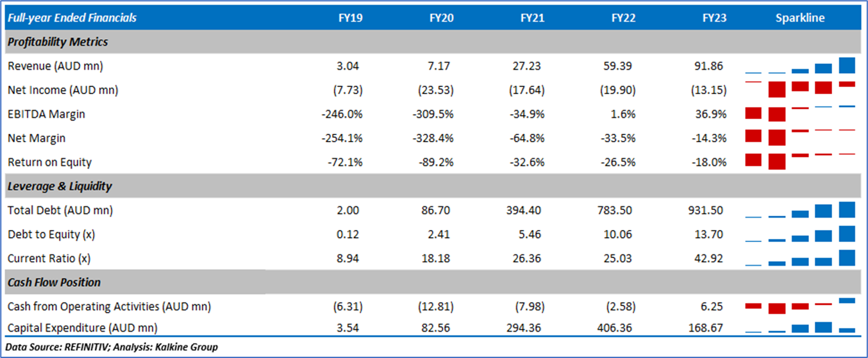Click the Debt to Equity row label
This screenshot has width=868, height=358.
(51, 234)
